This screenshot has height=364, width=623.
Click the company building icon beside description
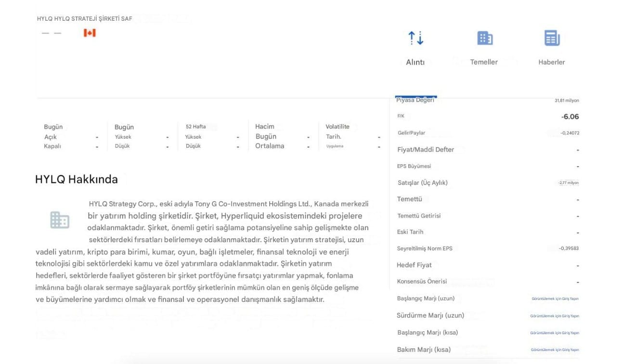(x=60, y=220)
